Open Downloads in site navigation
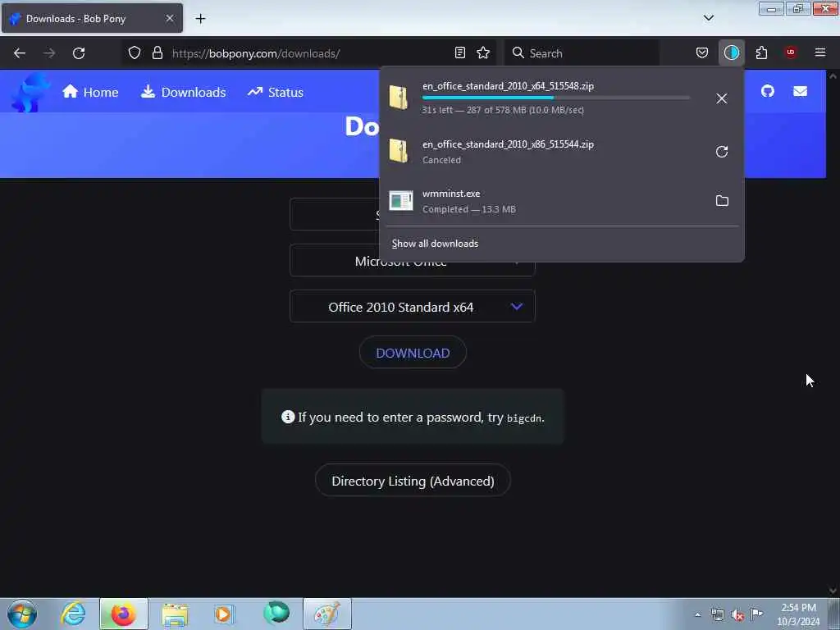840x630 pixels. 184,92
